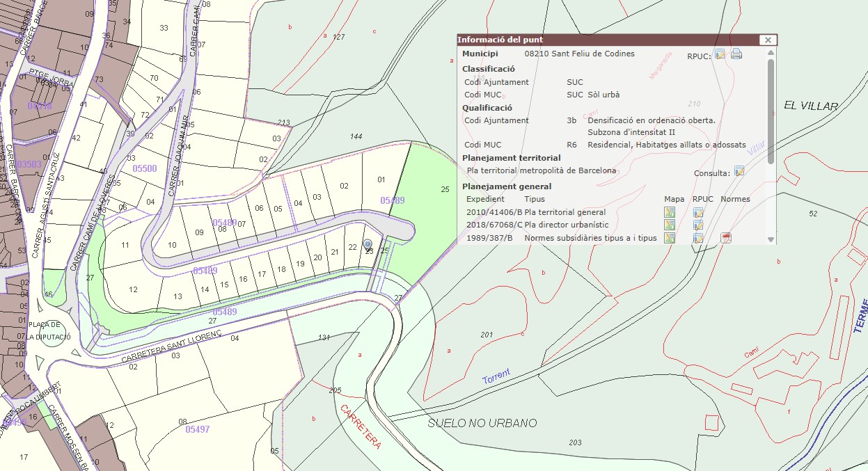Open the Mapa icon for Normes subsidiàries
The image size is (868, 471).
click(x=670, y=238)
